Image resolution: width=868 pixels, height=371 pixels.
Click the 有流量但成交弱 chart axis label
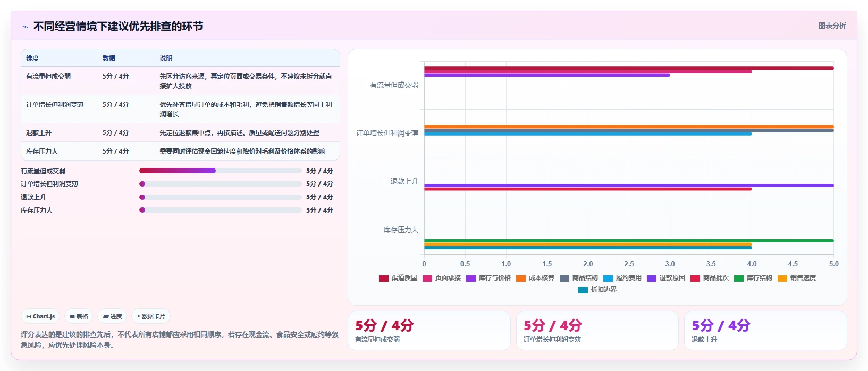tap(394, 85)
